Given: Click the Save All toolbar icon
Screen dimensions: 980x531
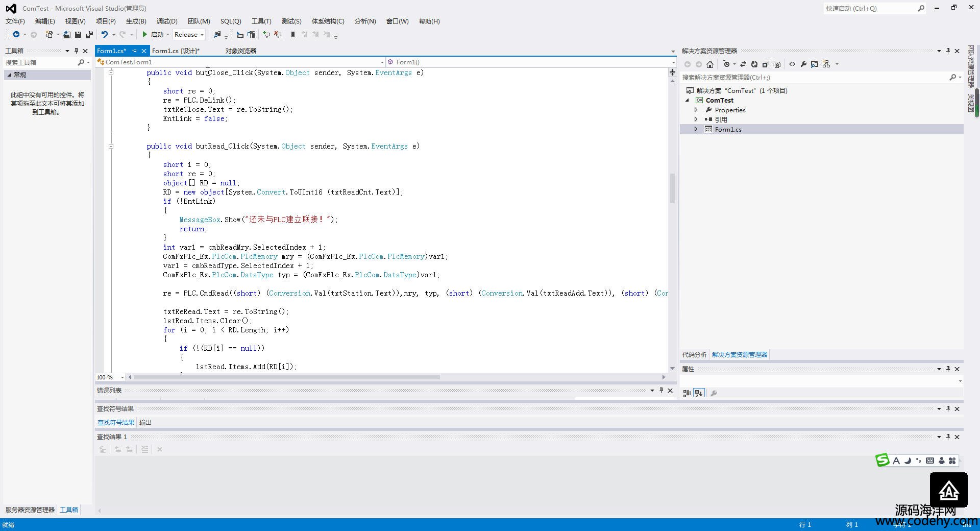Looking at the screenshot, I should pos(89,35).
